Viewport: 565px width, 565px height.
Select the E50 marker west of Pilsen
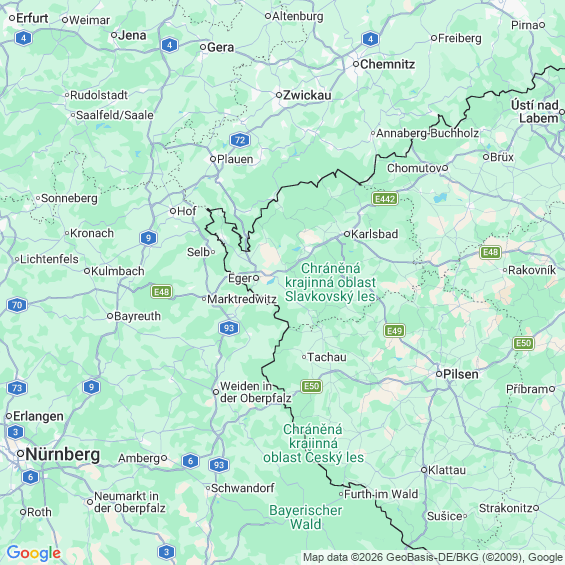(311, 387)
